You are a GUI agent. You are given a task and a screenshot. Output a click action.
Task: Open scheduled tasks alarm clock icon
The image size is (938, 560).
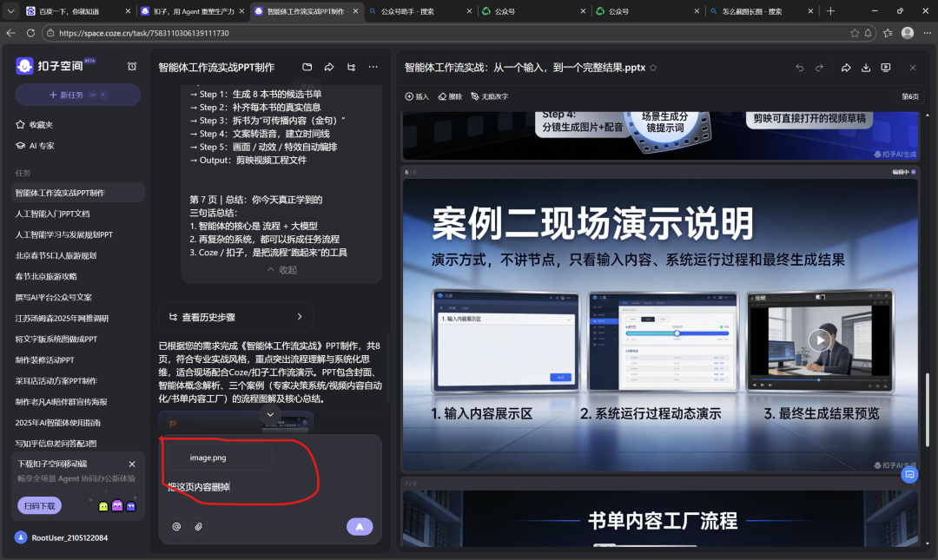pos(132,66)
